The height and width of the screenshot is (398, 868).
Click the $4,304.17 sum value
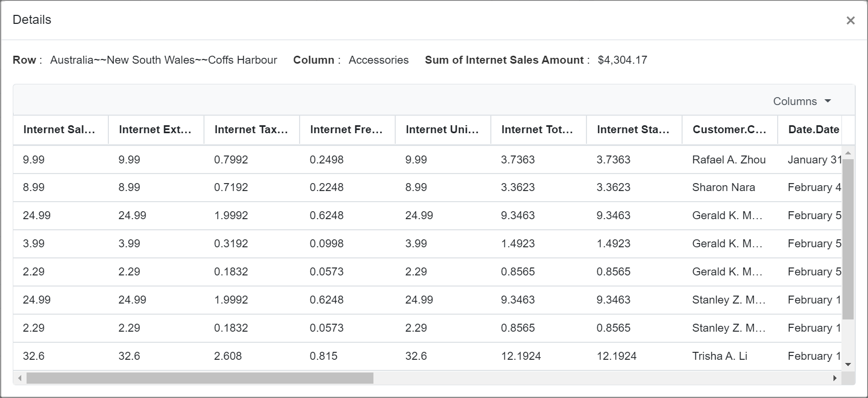tap(622, 60)
